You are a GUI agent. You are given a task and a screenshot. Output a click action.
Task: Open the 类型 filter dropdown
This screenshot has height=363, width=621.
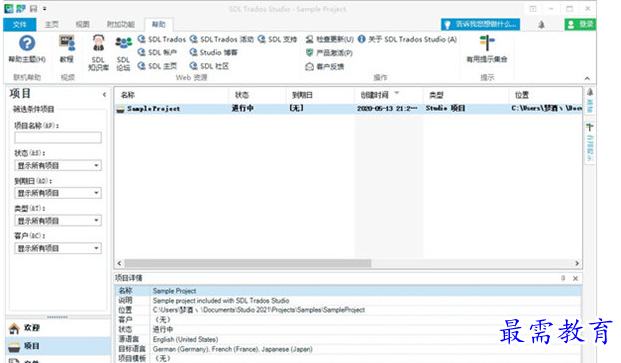[58, 220]
